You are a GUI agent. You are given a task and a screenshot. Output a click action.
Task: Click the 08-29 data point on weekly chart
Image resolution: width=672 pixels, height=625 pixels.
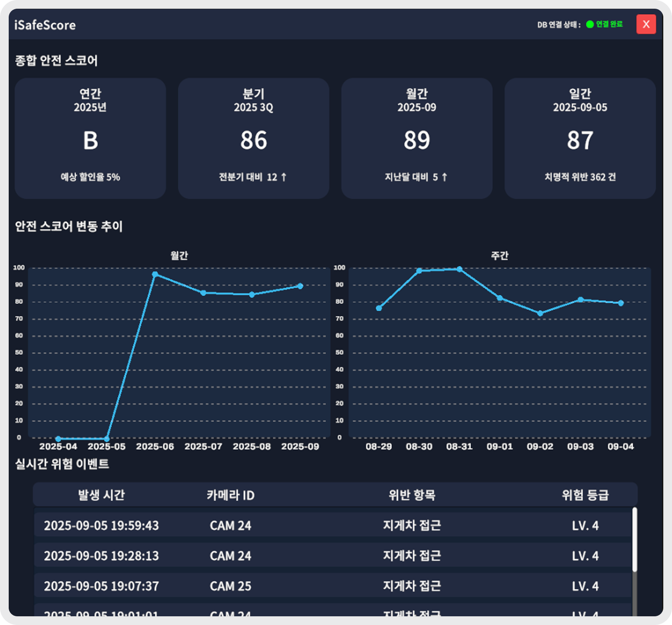coord(379,308)
